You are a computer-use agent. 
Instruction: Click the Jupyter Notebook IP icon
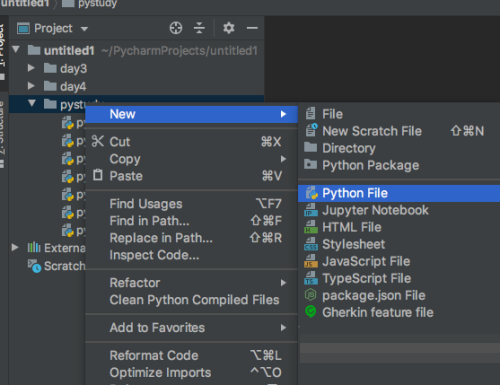(311, 210)
